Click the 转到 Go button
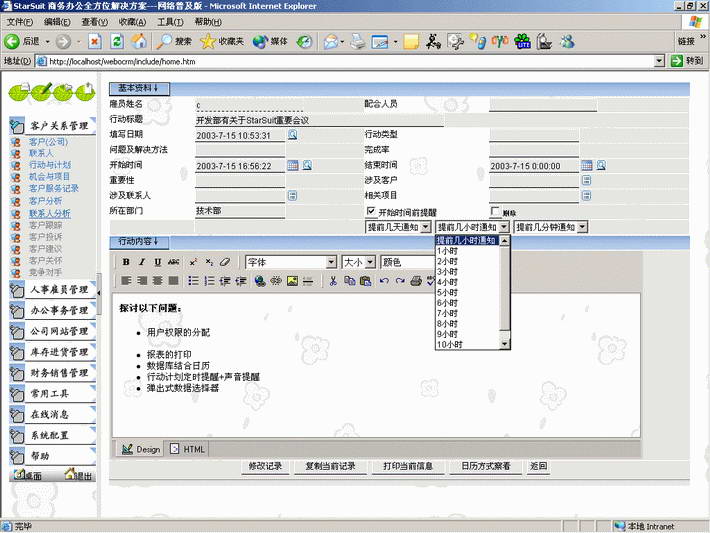The height and width of the screenshot is (533, 710). pyautogui.click(x=686, y=61)
